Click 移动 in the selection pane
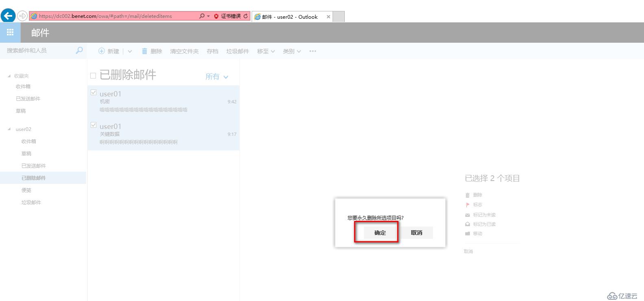Viewport: 644px width, 301px height. pyautogui.click(x=474, y=233)
